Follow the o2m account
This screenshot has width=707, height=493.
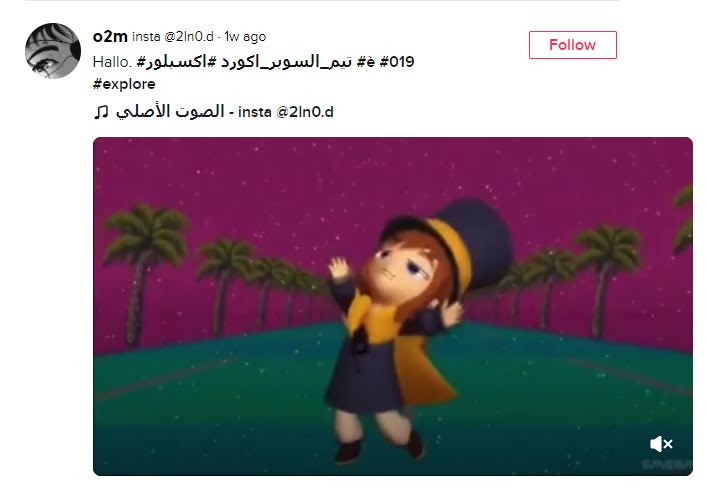pyautogui.click(x=573, y=45)
